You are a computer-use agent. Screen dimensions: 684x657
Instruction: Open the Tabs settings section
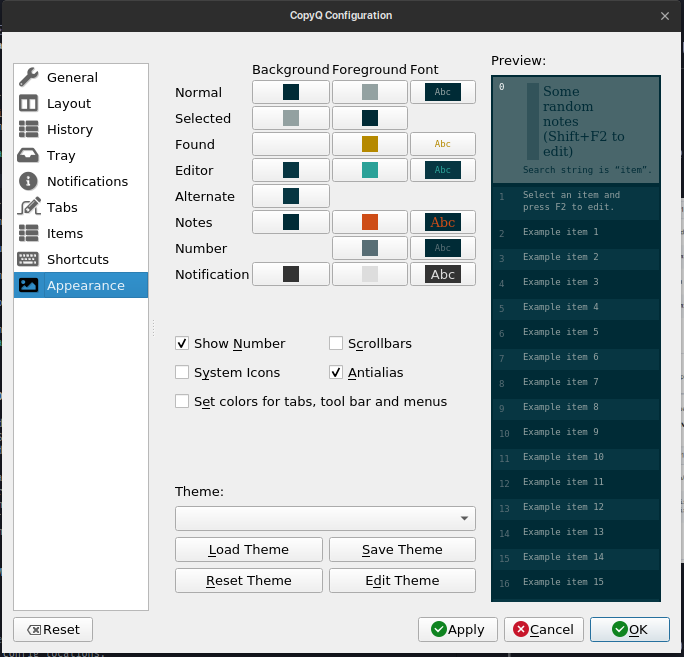[x=81, y=207]
